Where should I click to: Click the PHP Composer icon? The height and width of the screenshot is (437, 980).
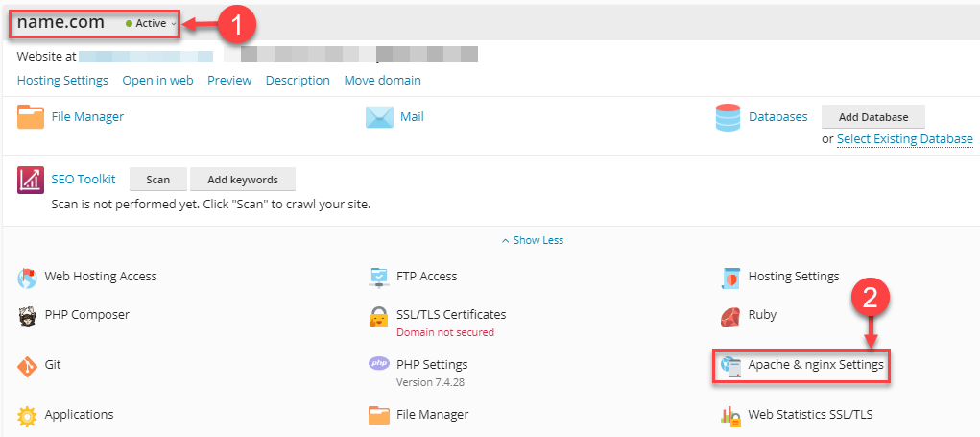click(x=27, y=316)
